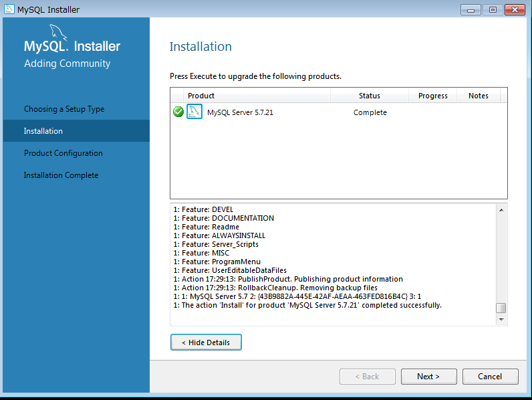Click log line 'Feature: Server_Scripts'
Viewport: 532px width, 400px height.
(x=216, y=244)
